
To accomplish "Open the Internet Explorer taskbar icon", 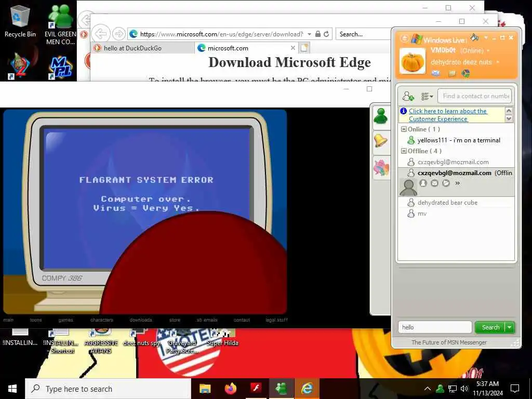I will tap(307, 389).
